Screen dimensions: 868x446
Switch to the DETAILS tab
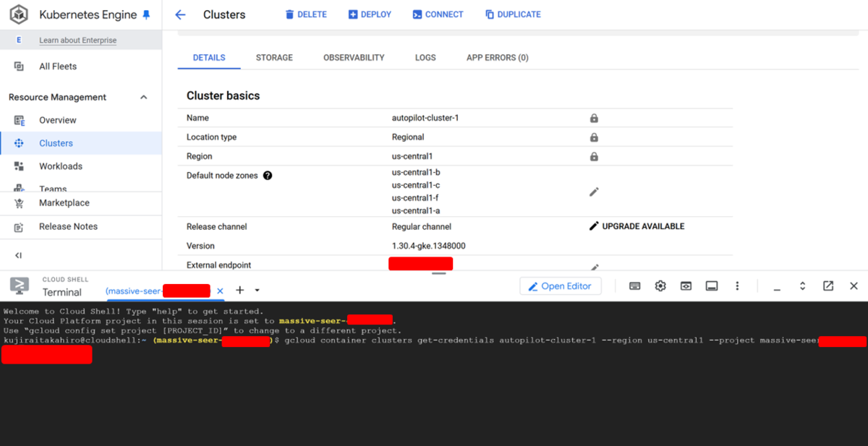point(209,58)
